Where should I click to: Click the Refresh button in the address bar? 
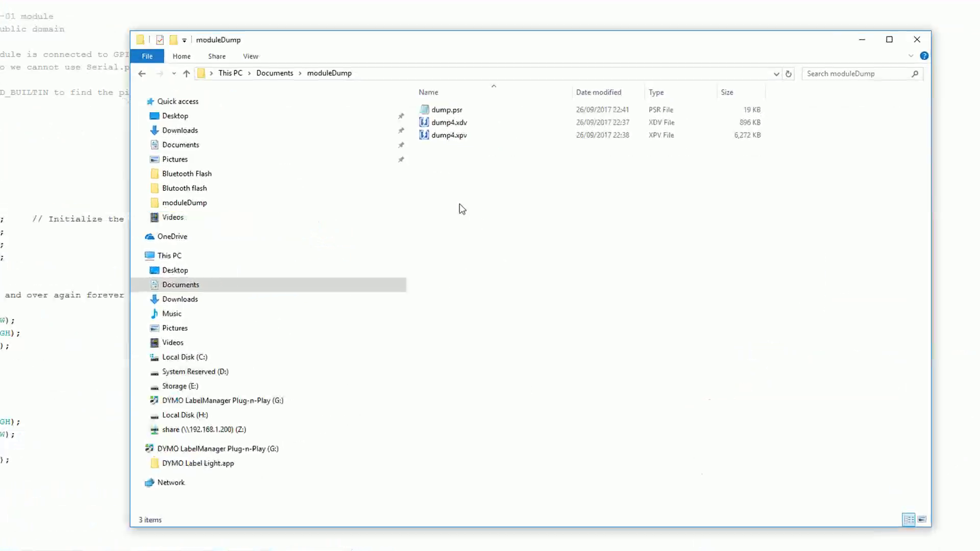click(x=788, y=73)
